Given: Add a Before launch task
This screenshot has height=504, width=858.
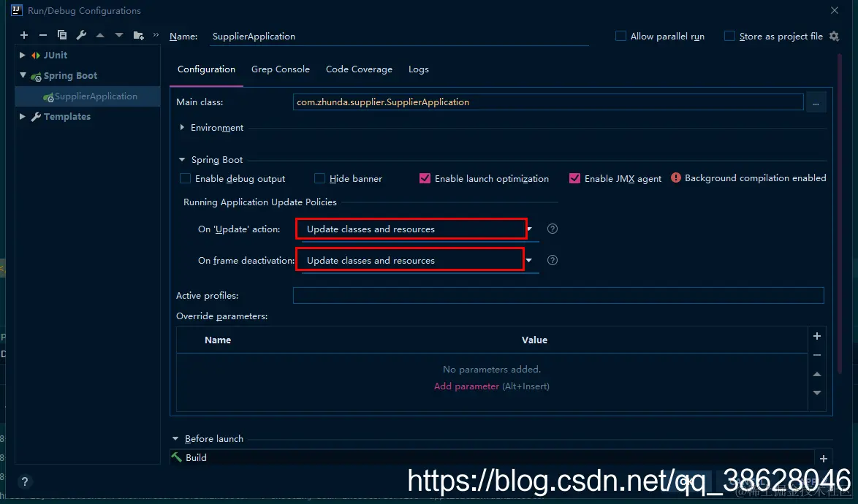Looking at the screenshot, I should pos(824,459).
